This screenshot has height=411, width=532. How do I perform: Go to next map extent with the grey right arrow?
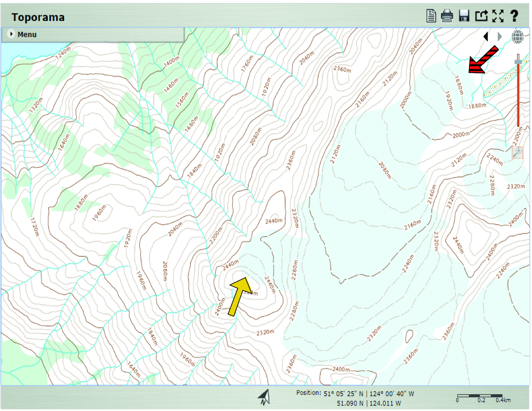click(x=500, y=37)
